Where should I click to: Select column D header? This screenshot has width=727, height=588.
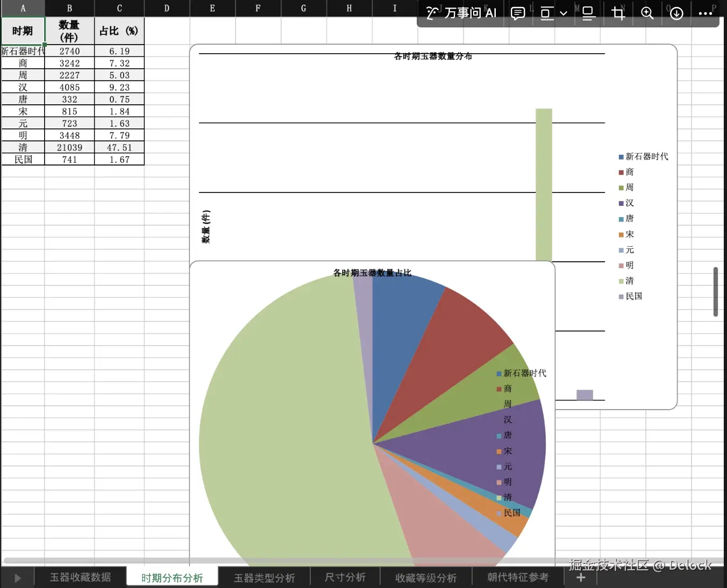167,8
